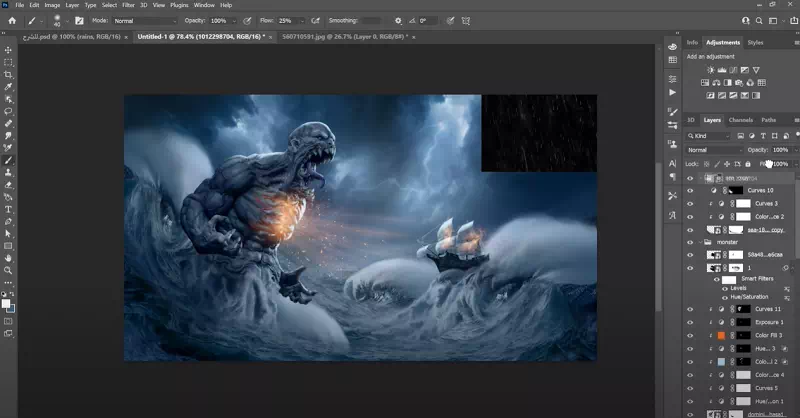
Task: Toggle Levels smart filter visibility
Action: coord(725,289)
